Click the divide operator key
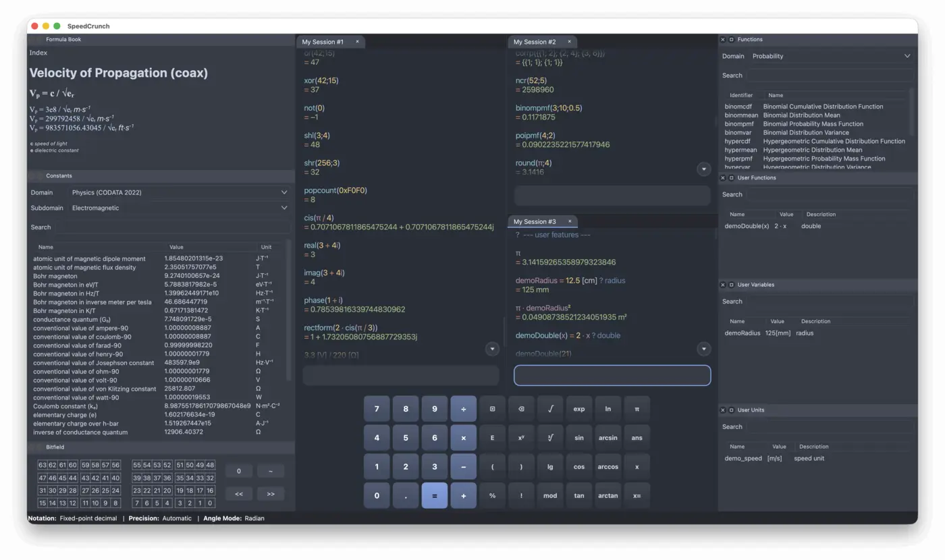 click(x=463, y=409)
